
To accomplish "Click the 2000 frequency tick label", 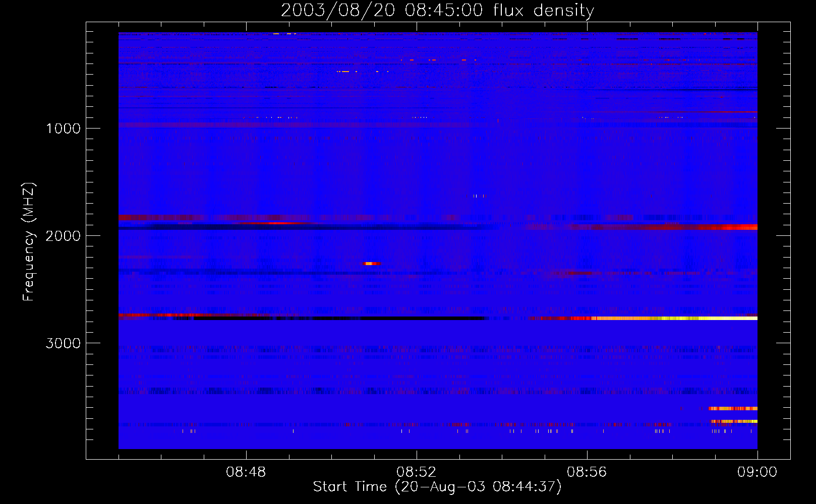I will click(63, 236).
